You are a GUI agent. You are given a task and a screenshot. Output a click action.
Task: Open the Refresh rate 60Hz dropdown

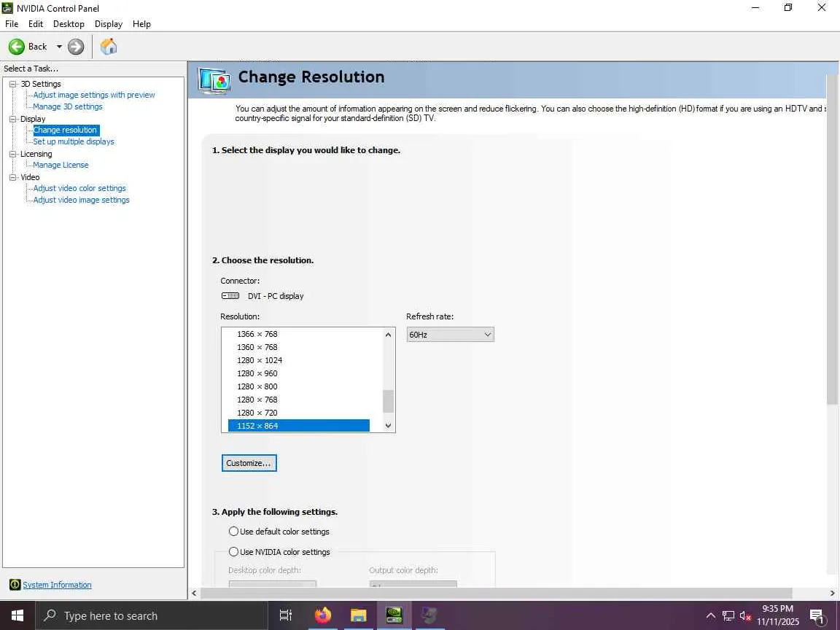point(450,335)
